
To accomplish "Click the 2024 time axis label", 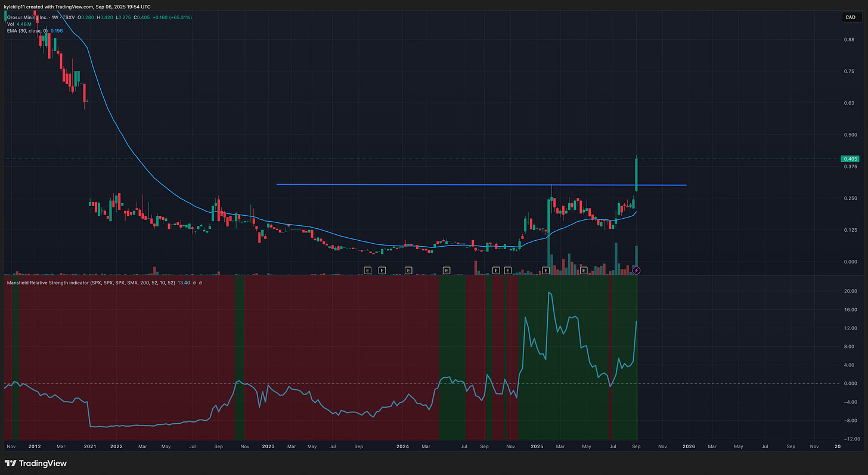I will click(x=403, y=446).
